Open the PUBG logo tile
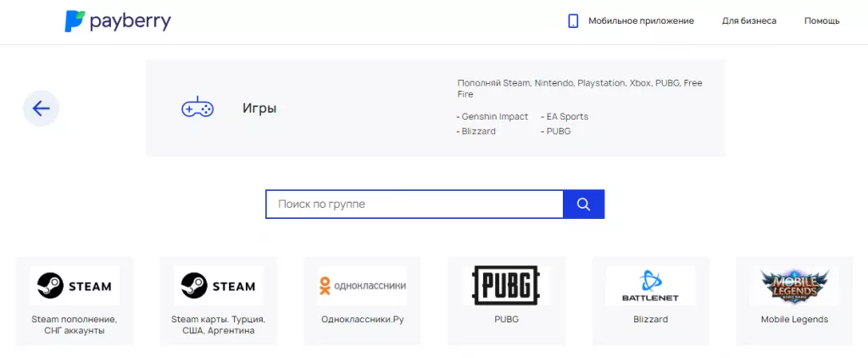Image resolution: width=868 pixels, height=358 pixels. [506, 286]
